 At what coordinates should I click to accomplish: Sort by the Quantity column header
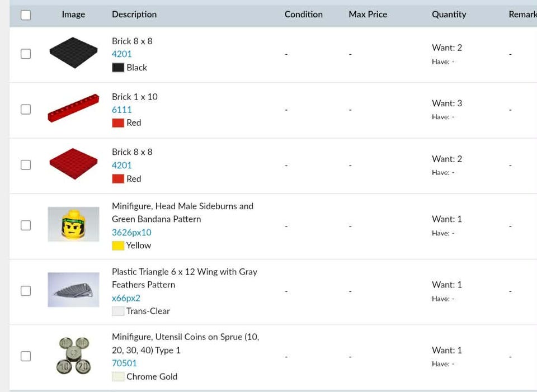449,15
